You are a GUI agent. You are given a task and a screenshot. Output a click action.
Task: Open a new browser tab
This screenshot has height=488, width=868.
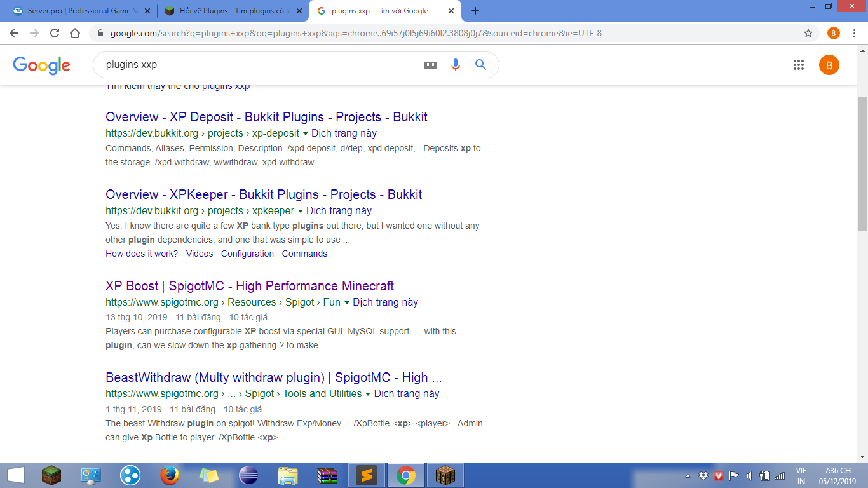pos(475,11)
